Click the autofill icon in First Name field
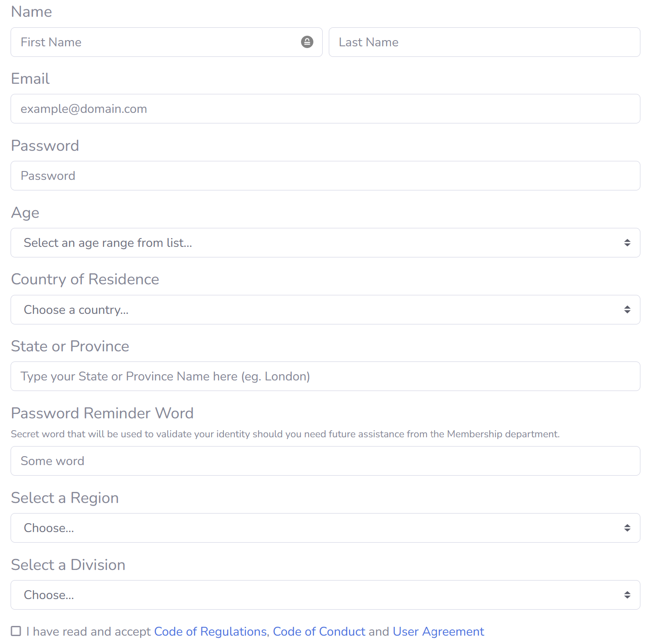 [x=307, y=42]
